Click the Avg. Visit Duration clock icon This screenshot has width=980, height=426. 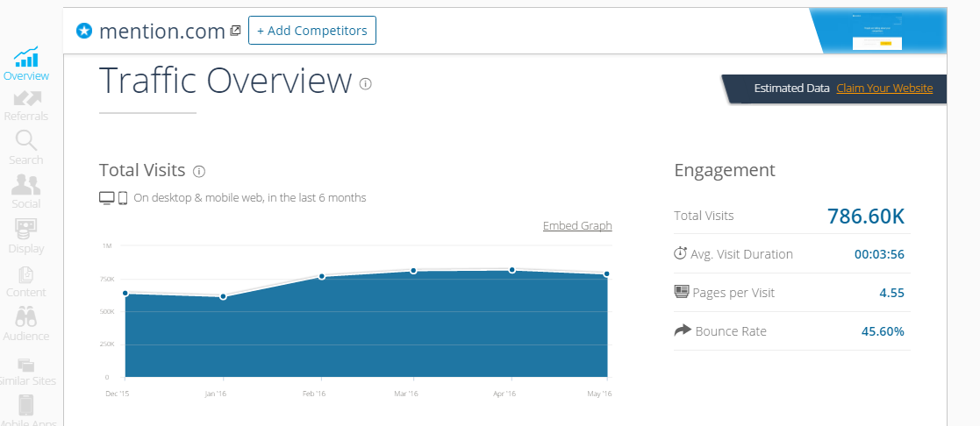pos(680,253)
